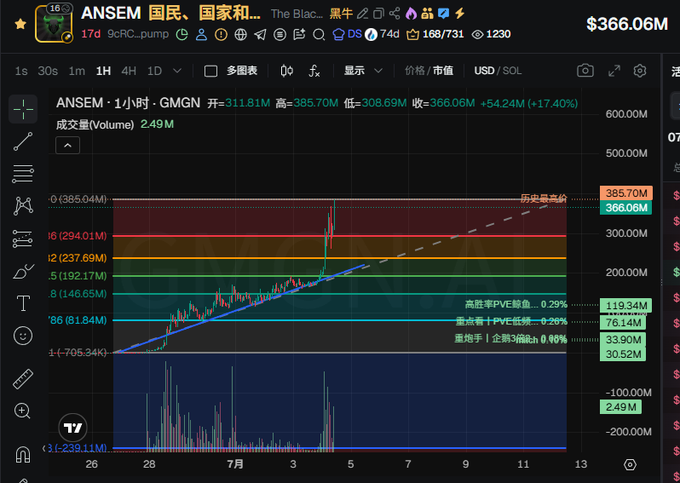Open the candlestick chart type selector
The image size is (680, 483).
pyautogui.click(x=286, y=71)
